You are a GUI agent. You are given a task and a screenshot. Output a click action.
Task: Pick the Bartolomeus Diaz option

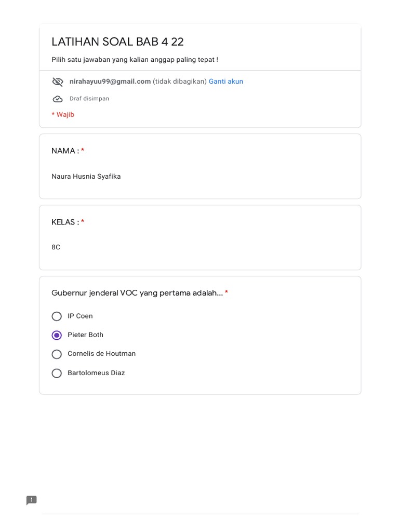click(57, 373)
